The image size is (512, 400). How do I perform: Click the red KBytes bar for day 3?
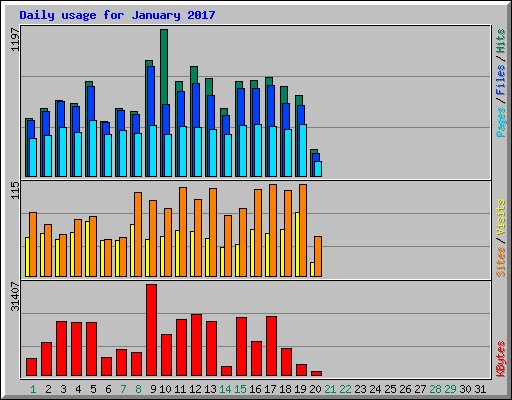61,349
